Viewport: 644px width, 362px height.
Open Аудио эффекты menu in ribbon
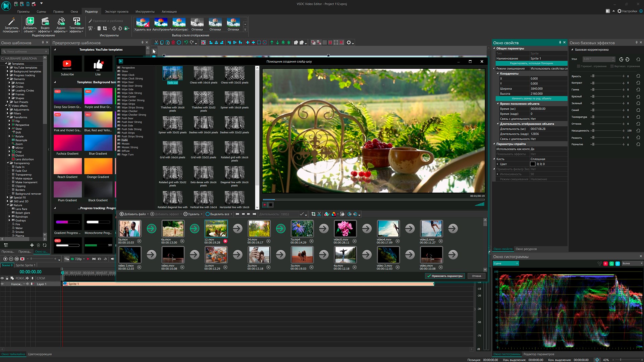click(61, 25)
